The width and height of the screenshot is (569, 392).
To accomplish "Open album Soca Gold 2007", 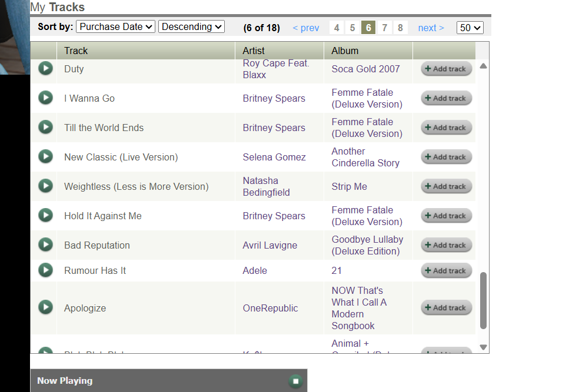I will pos(365,69).
